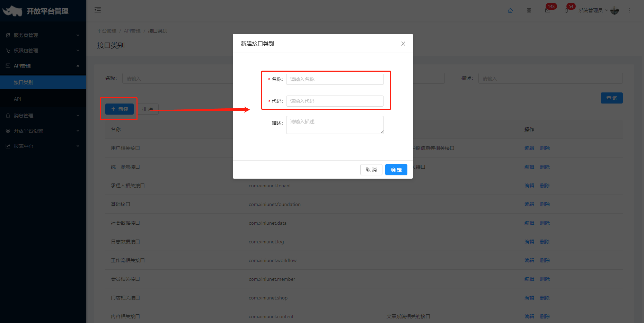Open notifications bell with 54 badge

(x=566, y=10)
